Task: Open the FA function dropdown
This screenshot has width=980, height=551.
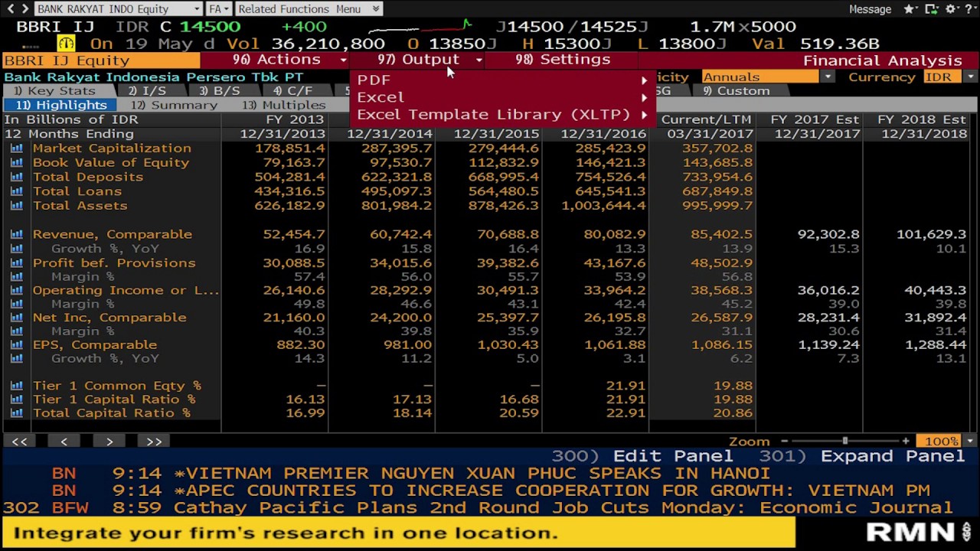Action: click(x=219, y=9)
